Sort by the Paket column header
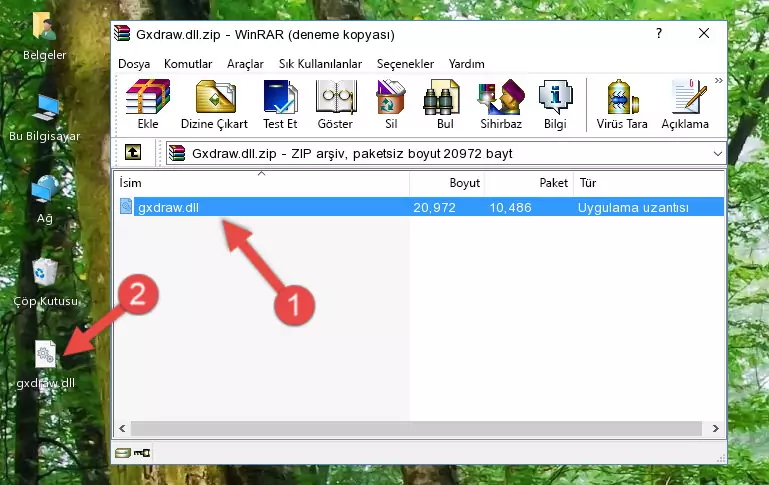This screenshot has width=769, height=485. click(529, 183)
